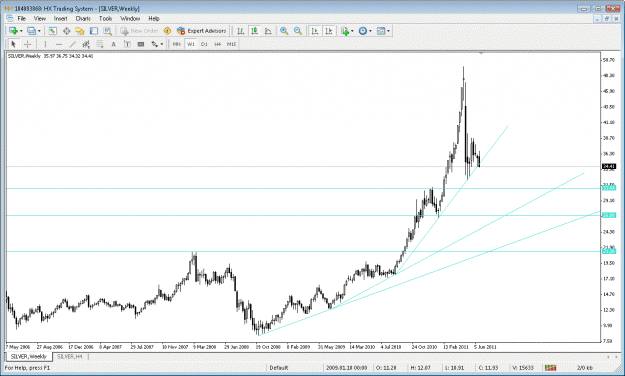Click the Profiles icon

coord(31,31)
